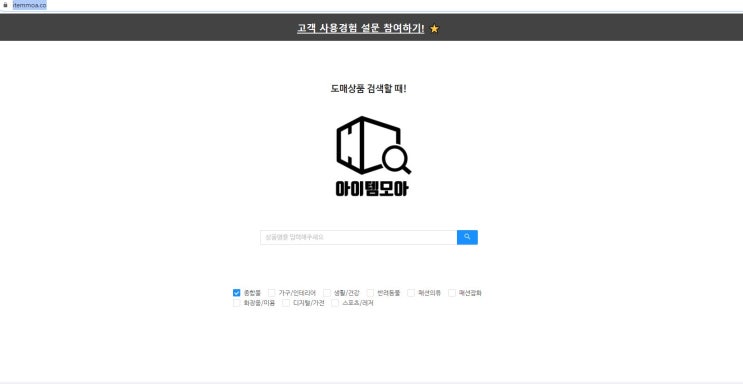Check the 패션잡화 checkbox
743x384 pixels.
452,293
